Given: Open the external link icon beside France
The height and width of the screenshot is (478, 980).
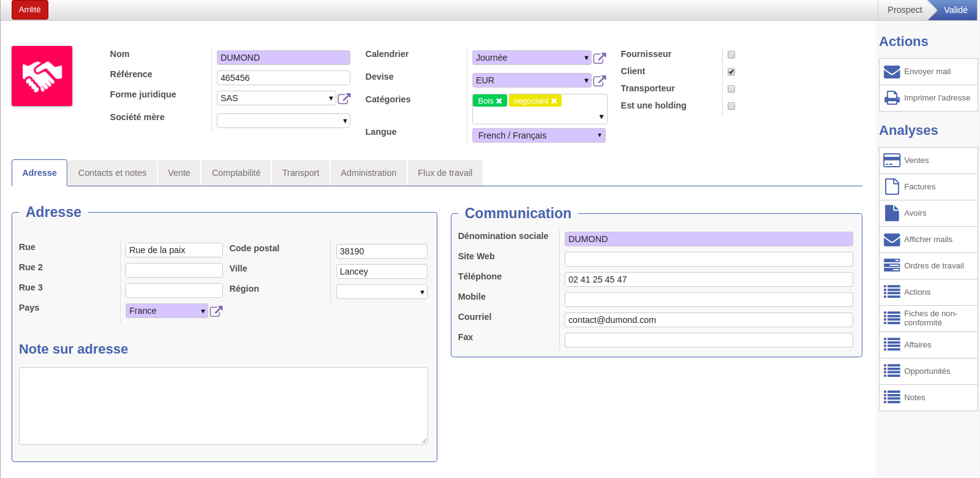Looking at the screenshot, I should 216,311.
